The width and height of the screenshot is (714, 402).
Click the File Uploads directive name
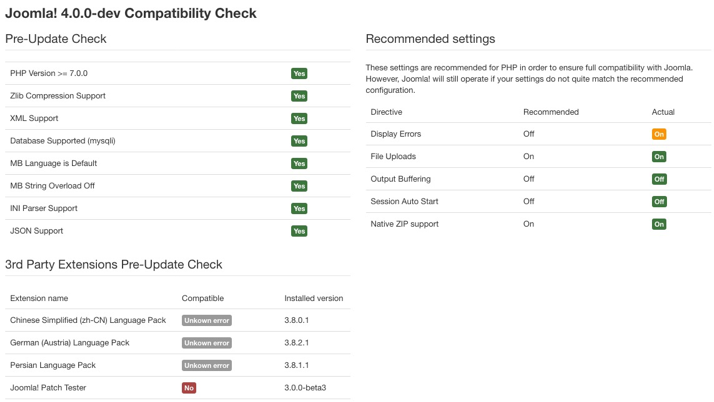[x=393, y=156]
